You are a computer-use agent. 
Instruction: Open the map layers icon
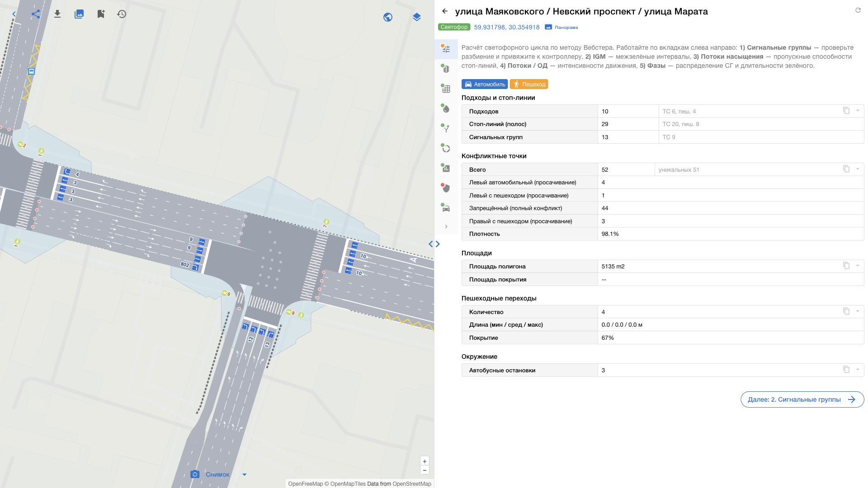[417, 17]
